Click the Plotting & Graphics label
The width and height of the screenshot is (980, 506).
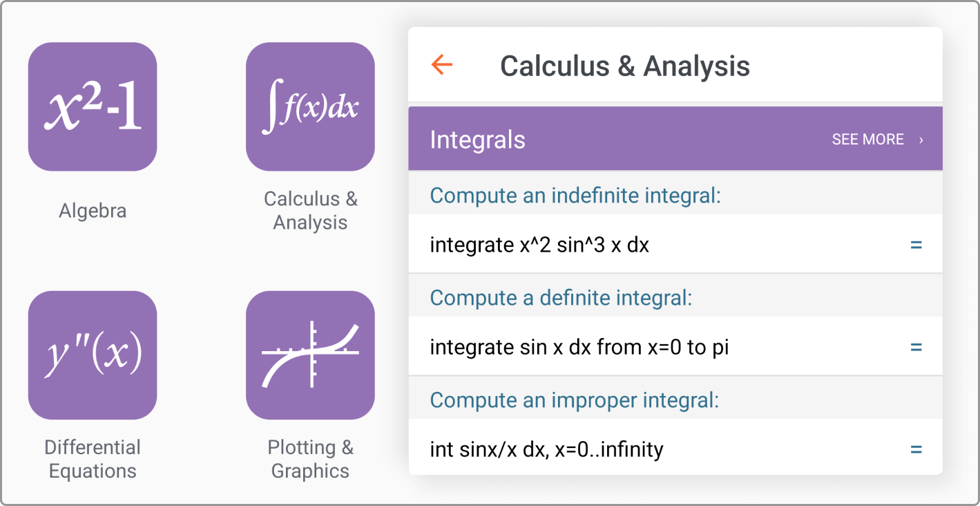coord(310,459)
